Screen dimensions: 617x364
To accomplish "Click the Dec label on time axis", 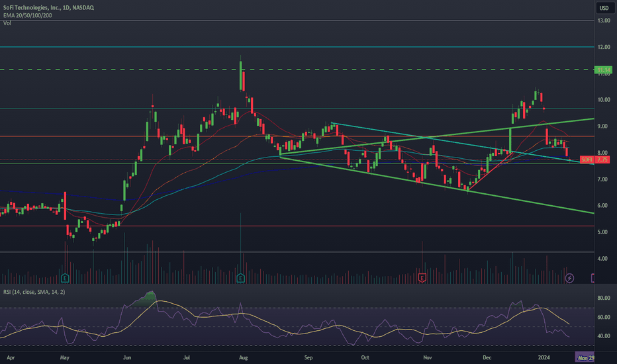I will point(487,357).
